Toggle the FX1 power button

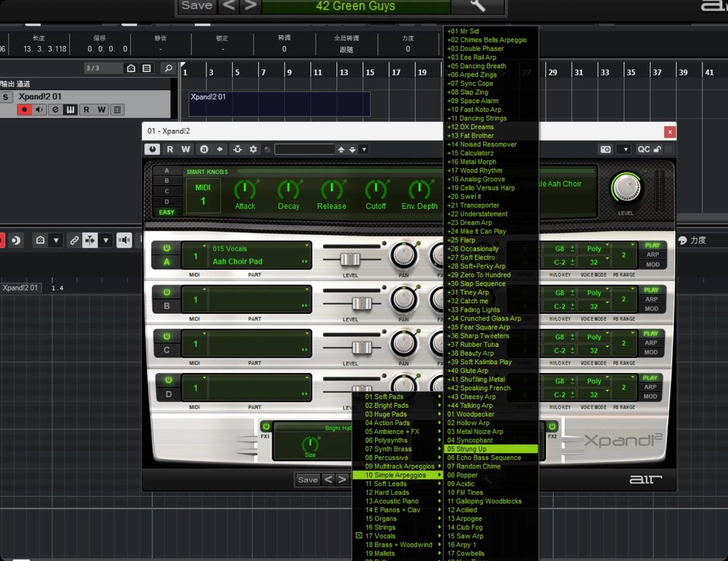[266, 426]
